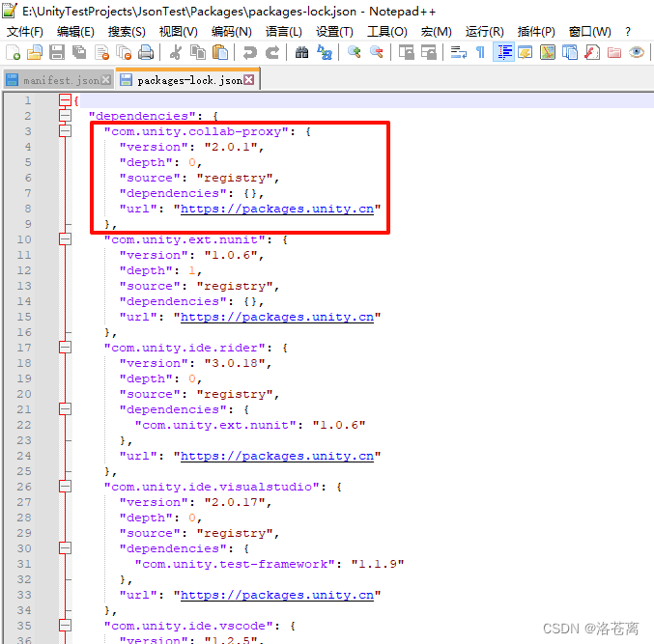Viewport: 654px width, 644px height.
Task: Click the "com.unity.test-framework" text on line 31
Action: [235, 564]
